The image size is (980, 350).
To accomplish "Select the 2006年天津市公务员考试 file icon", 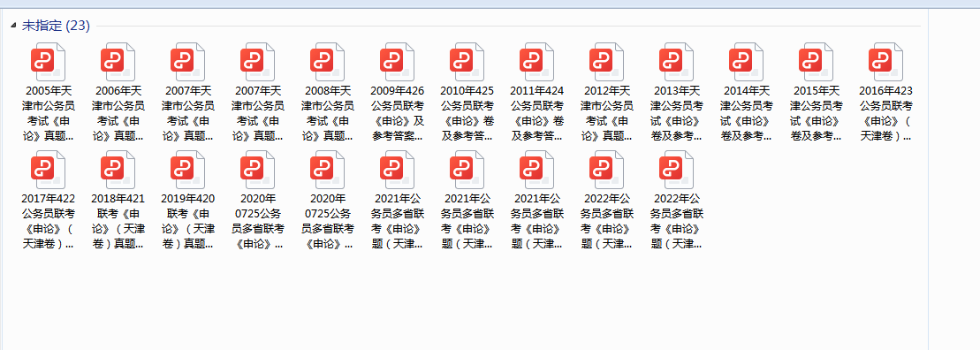I will pos(118,61).
